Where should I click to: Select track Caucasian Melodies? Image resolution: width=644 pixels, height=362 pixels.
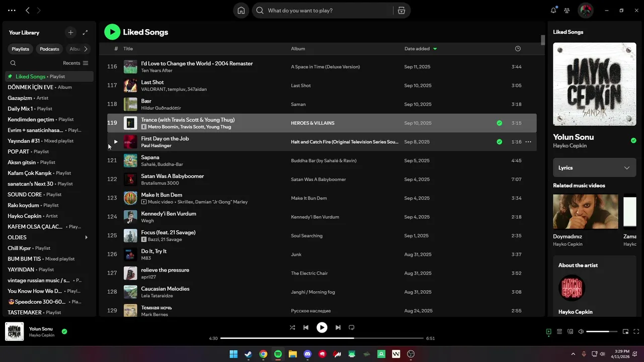point(321,292)
